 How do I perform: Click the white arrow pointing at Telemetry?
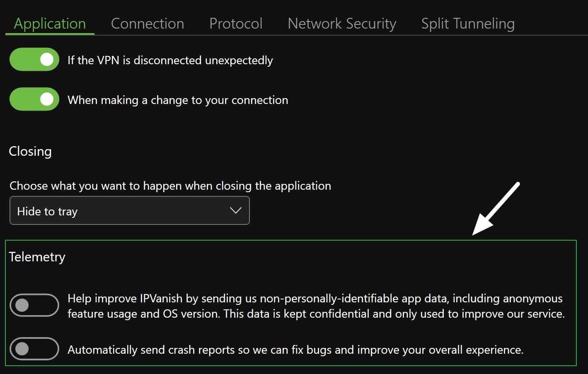[x=496, y=209]
